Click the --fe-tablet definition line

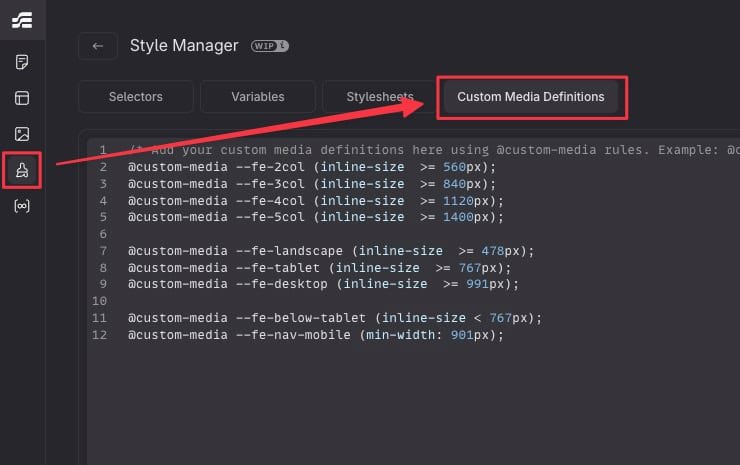point(320,268)
